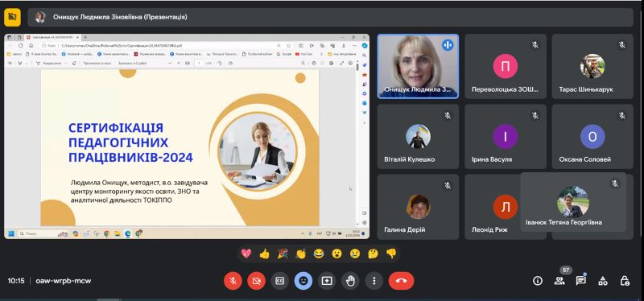Click the PDF tab in shared browser
Screen dimensions: 644x301
[x=52, y=37]
